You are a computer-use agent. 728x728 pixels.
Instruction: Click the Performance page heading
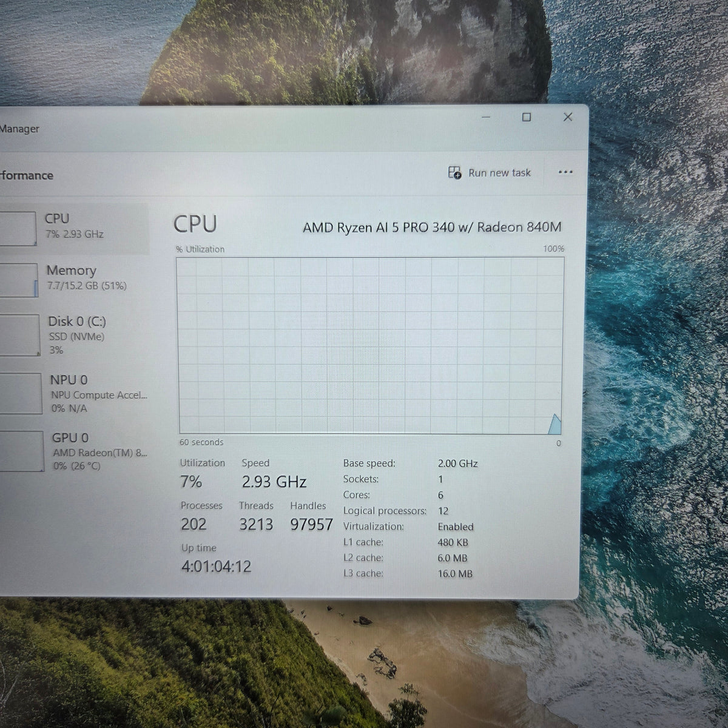tap(25, 175)
